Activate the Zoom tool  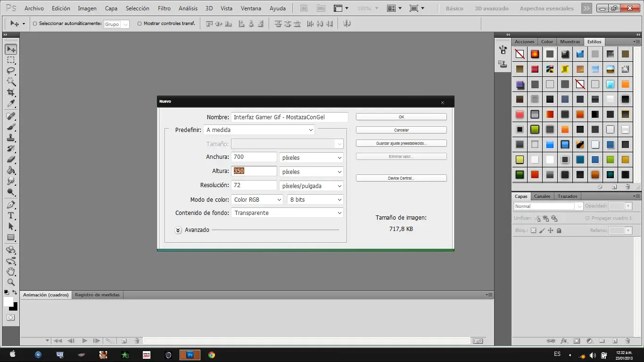click(11, 282)
